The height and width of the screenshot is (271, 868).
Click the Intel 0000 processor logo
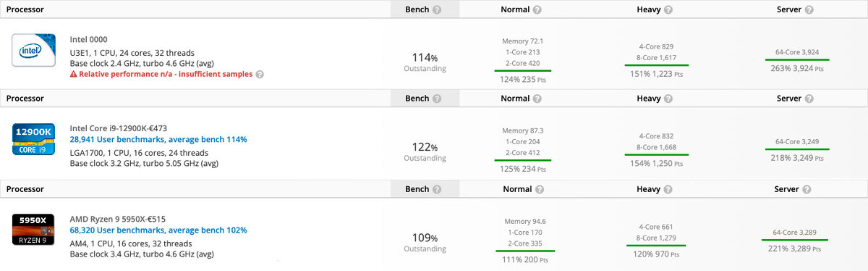[x=34, y=49]
